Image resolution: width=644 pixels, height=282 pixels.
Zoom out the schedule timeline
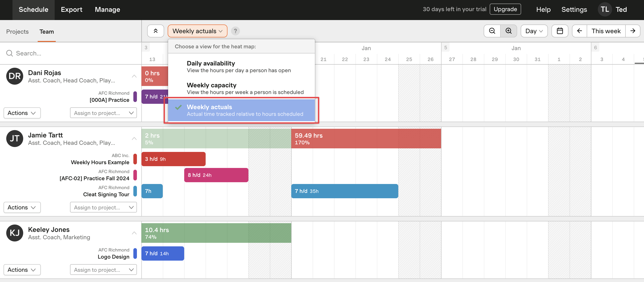tap(492, 31)
